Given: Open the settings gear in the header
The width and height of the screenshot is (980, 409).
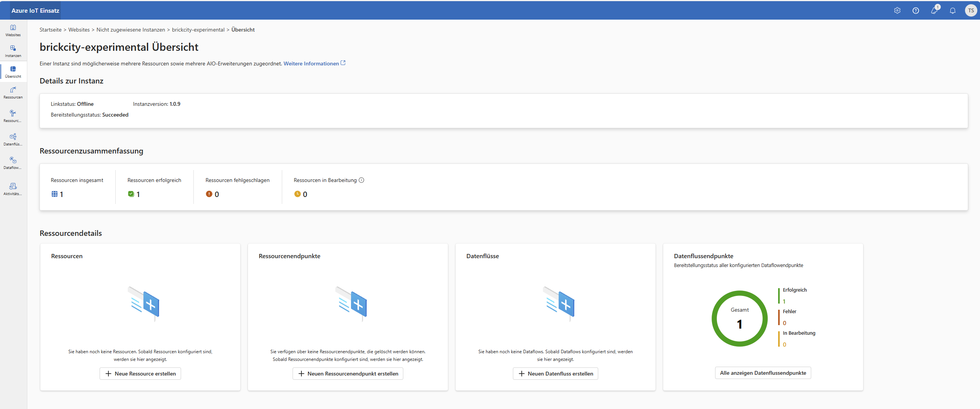Looking at the screenshot, I should [x=897, y=11].
